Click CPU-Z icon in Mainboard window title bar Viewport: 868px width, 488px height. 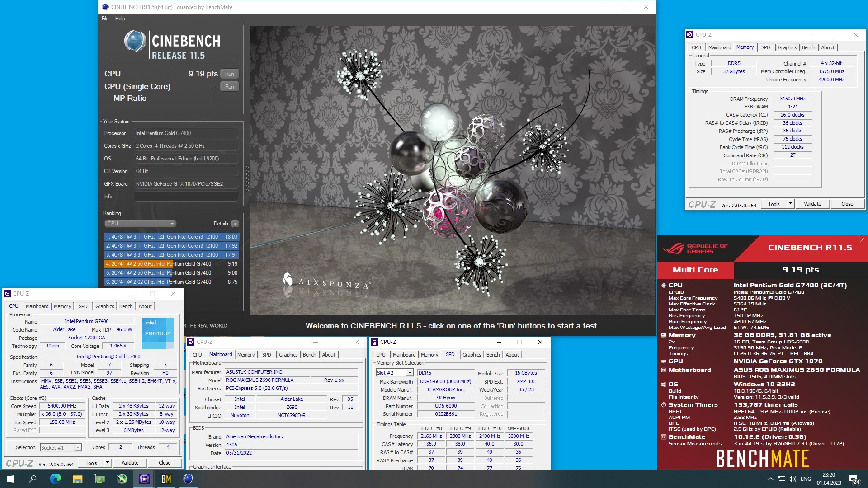pyautogui.click(x=191, y=342)
